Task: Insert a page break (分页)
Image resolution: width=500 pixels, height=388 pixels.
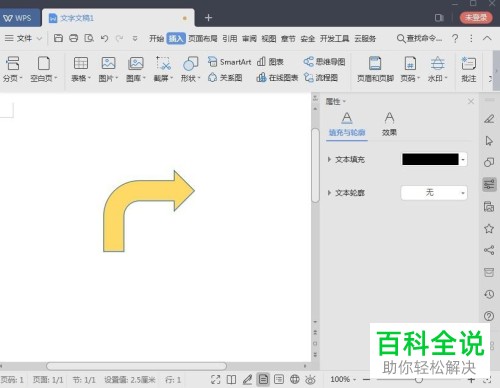Action: [12, 69]
